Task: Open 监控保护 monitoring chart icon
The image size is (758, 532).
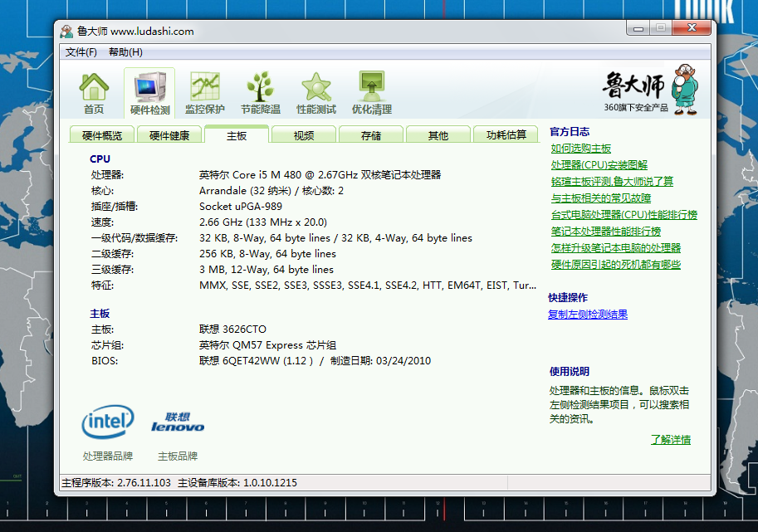Action: click(205, 93)
